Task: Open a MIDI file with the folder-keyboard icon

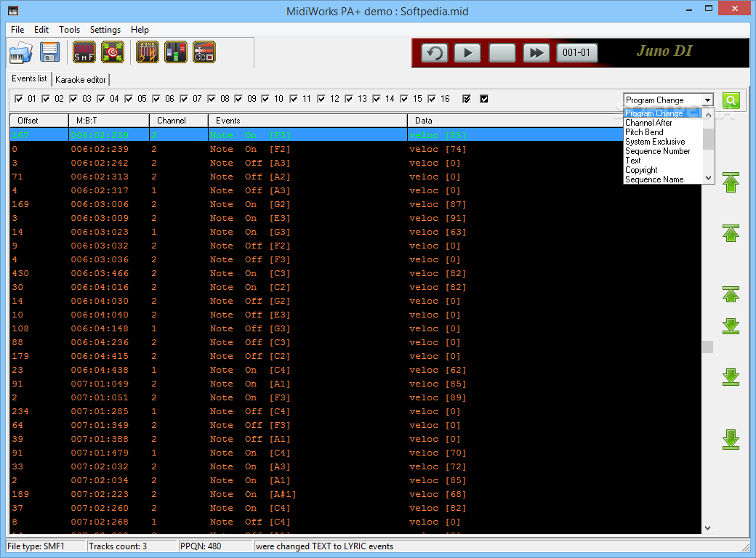Action: click(x=21, y=52)
